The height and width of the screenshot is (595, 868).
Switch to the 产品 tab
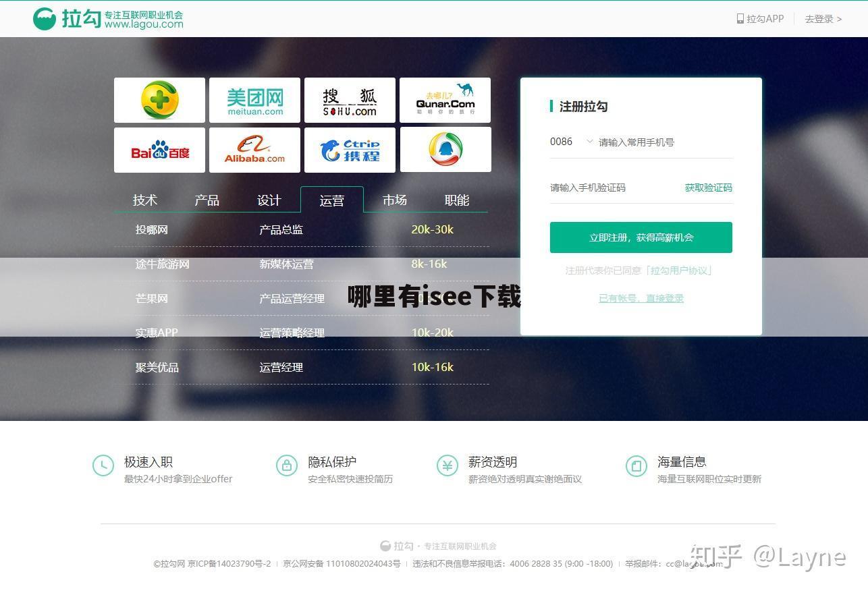(207, 200)
